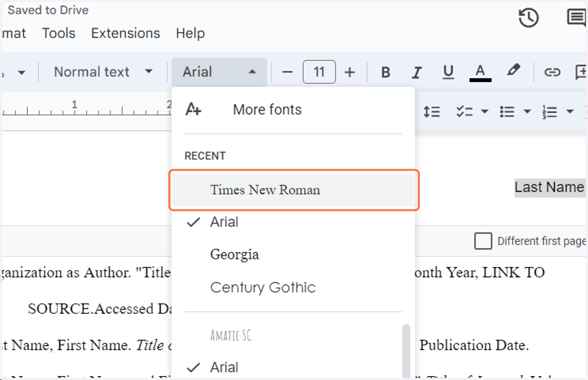Expand bulleted list options arrow
The width and height of the screenshot is (588, 380).
[527, 112]
